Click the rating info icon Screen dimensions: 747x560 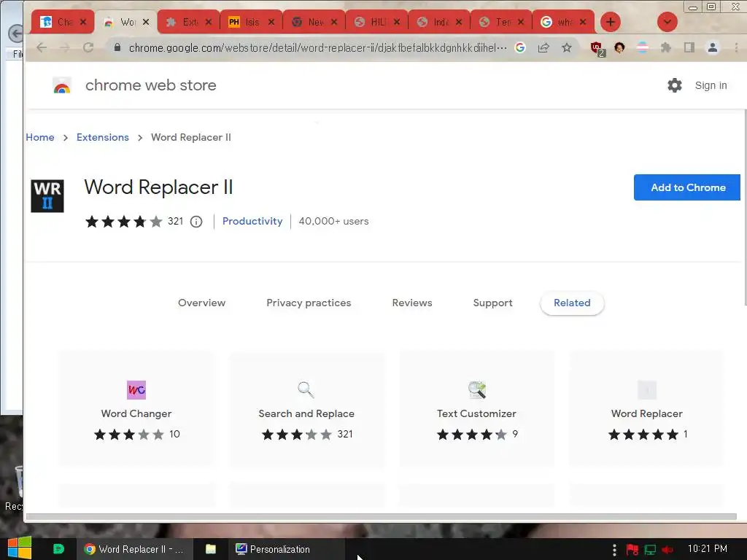(196, 222)
